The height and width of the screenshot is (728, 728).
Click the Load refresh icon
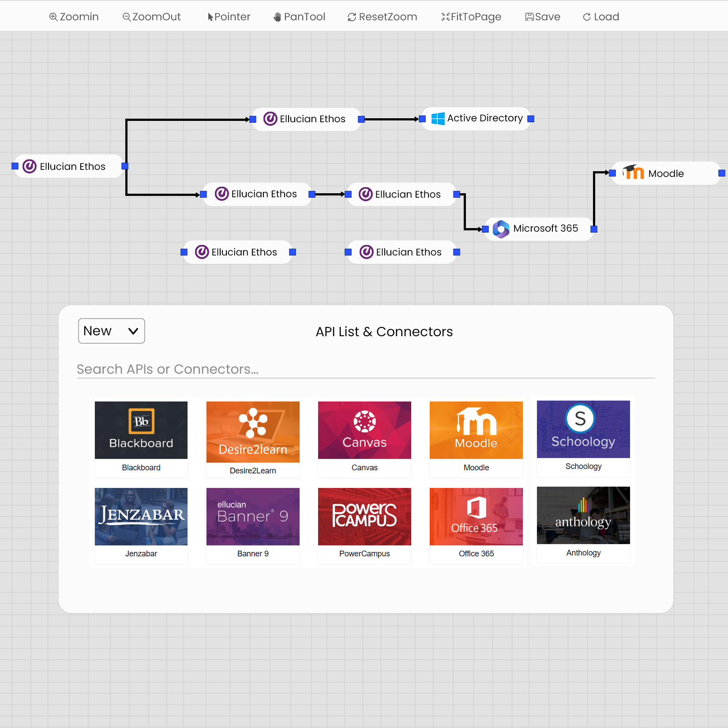click(587, 17)
